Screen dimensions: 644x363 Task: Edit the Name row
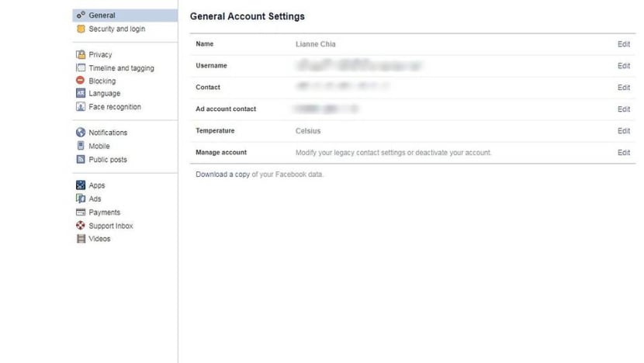[x=623, y=44]
